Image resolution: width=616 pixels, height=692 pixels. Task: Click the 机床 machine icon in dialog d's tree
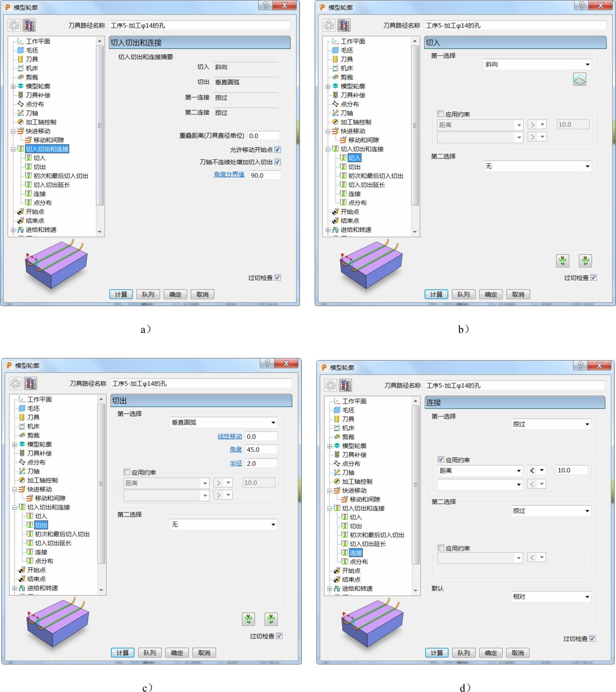coord(337,428)
